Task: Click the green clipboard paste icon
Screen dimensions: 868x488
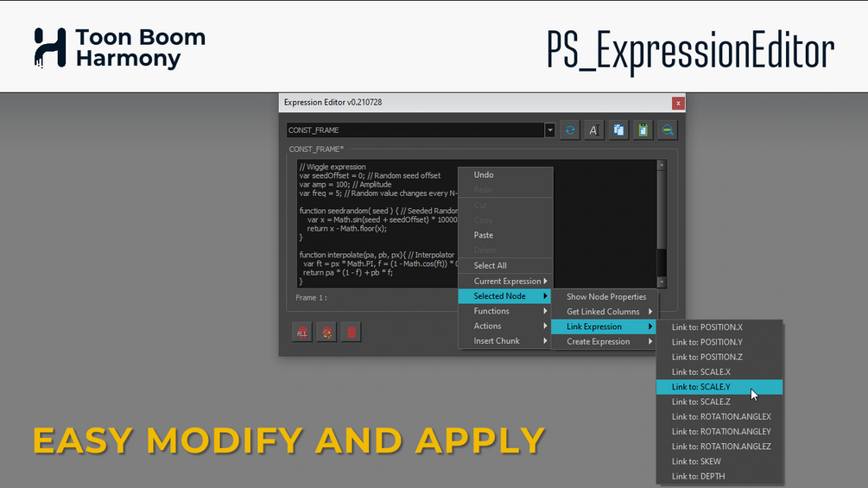Action: tap(643, 130)
